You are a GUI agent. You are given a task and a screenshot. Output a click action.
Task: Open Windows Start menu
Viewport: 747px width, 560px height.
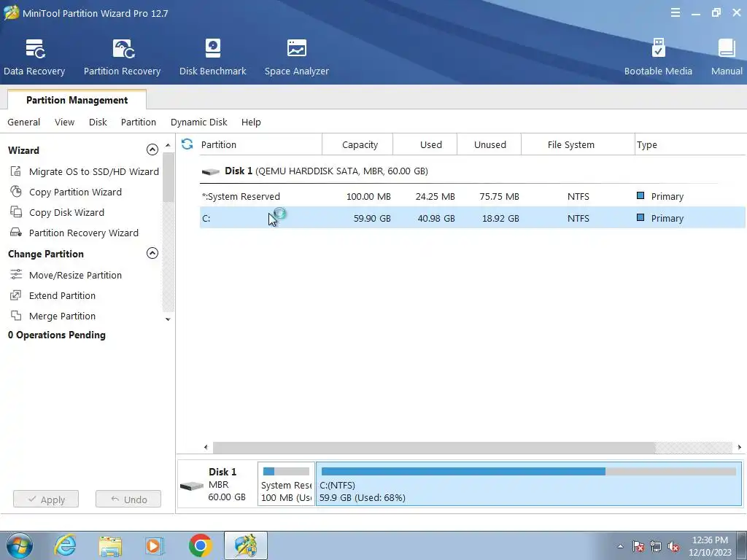point(20,545)
